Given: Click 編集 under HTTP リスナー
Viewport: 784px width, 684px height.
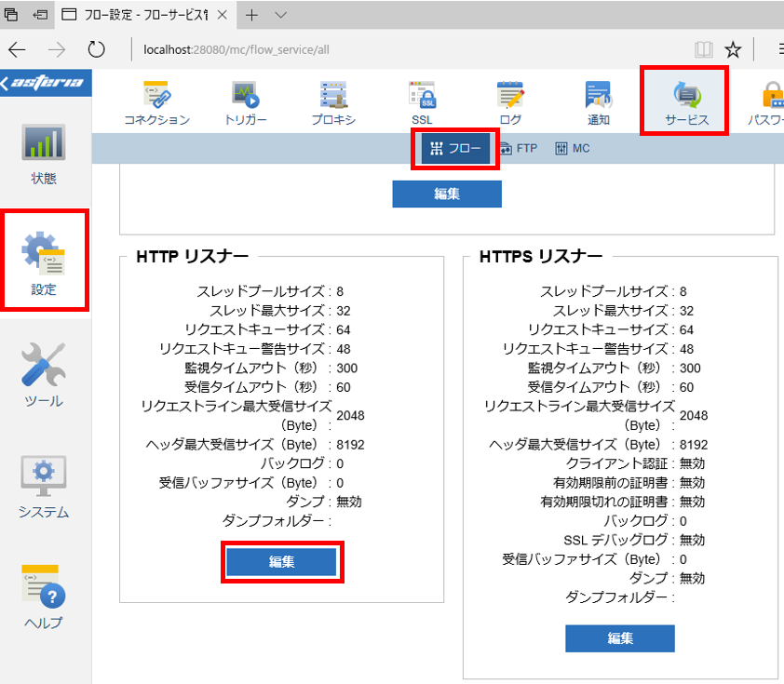Looking at the screenshot, I should (281, 561).
